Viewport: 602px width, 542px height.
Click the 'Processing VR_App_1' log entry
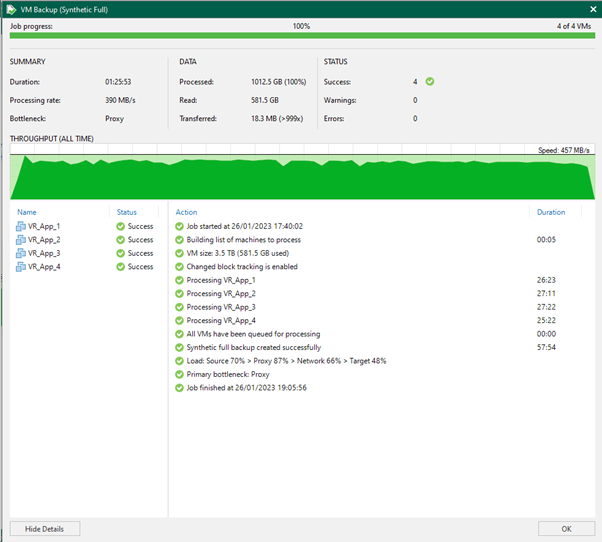pos(221,280)
